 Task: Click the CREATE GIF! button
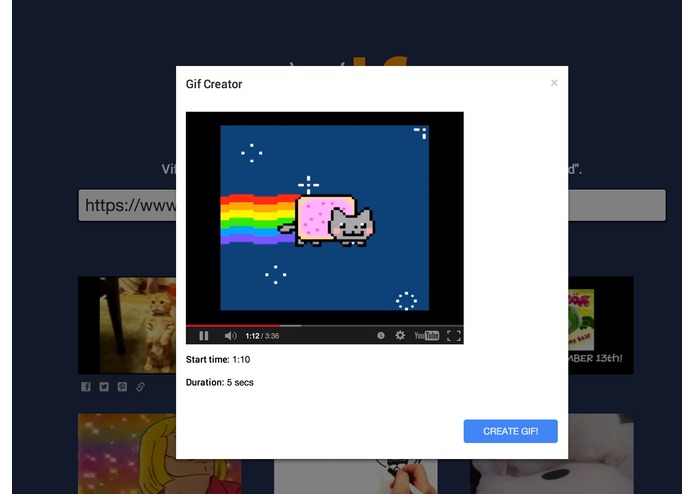point(511,431)
